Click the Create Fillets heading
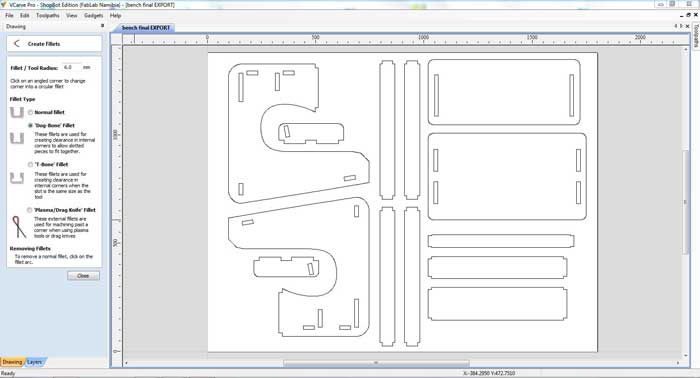The width and height of the screenshot is (700, 378). click(44, 44)
